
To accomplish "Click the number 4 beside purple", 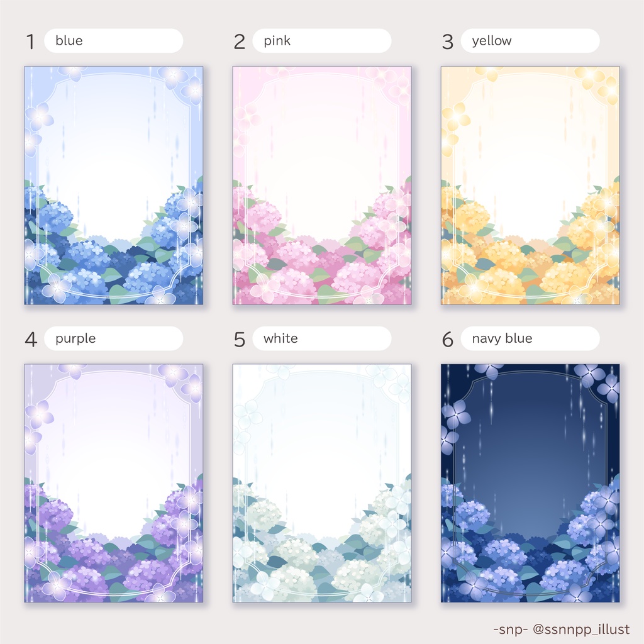I will click(31, 339).
